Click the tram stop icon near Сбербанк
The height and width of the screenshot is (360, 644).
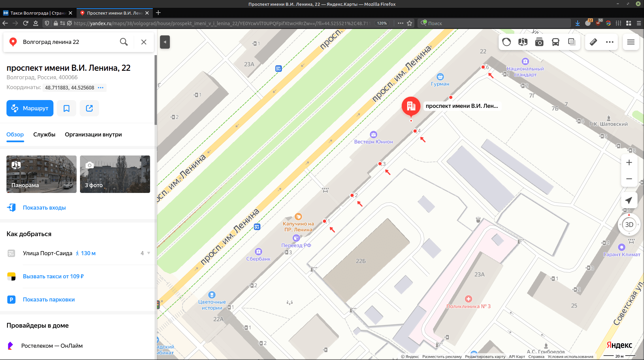coord(257,227)
